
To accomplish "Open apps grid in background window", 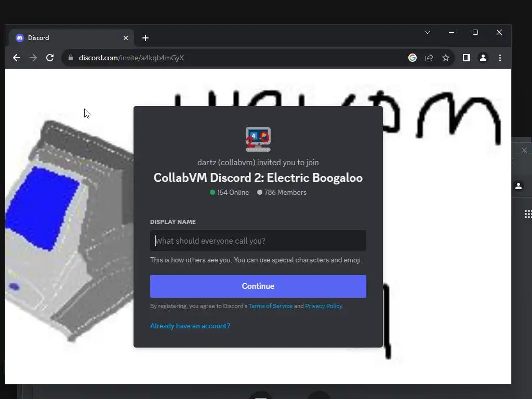I will click(528, 214).
